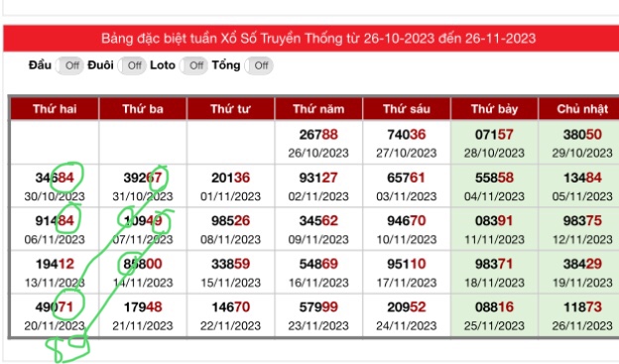The width and height of the screenshot is (619, 364).
Task: Open the 57999 result dated 23/11/2023
Action: click(x=318, y=315)
